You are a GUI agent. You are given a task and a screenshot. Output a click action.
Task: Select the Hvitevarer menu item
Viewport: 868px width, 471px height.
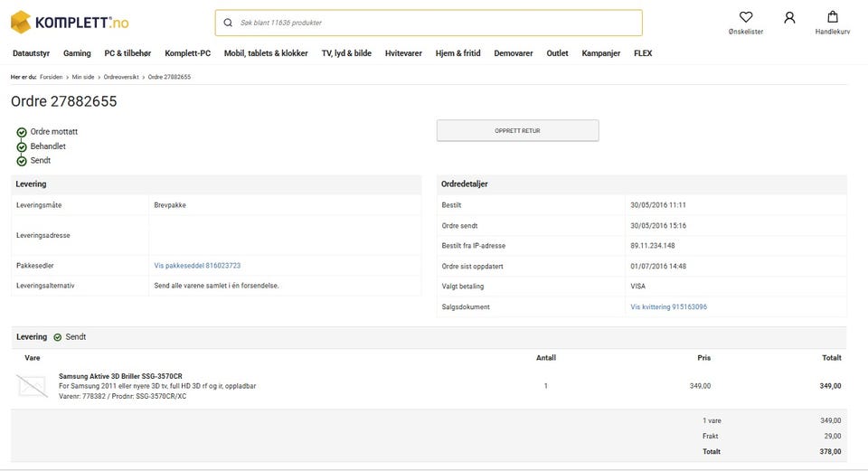tap(403, 53)
